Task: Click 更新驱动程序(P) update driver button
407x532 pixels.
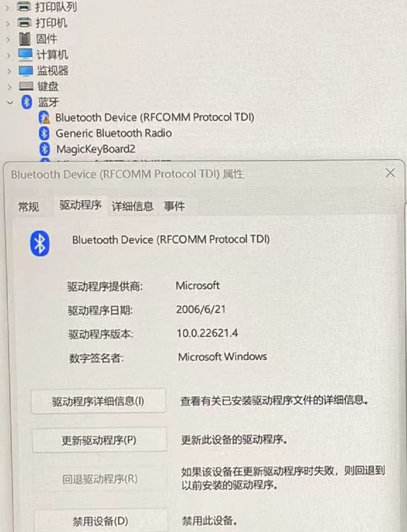Action: coord(99,440)
